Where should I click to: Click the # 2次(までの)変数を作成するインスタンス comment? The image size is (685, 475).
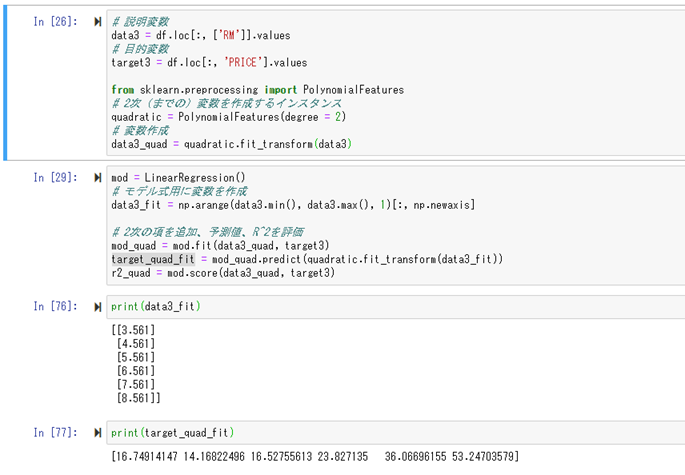(226, 103)
